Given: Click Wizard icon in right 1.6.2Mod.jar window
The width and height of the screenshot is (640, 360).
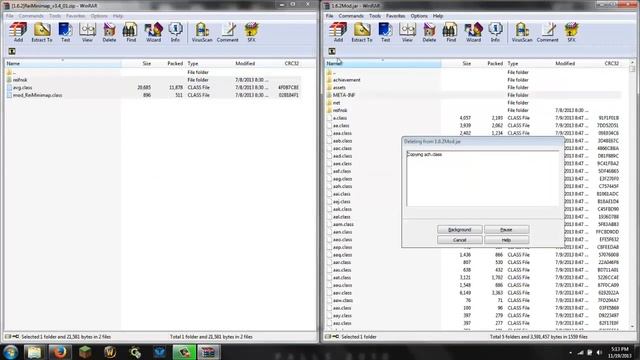Looking at the screenshot, I should tap(473, 32).
